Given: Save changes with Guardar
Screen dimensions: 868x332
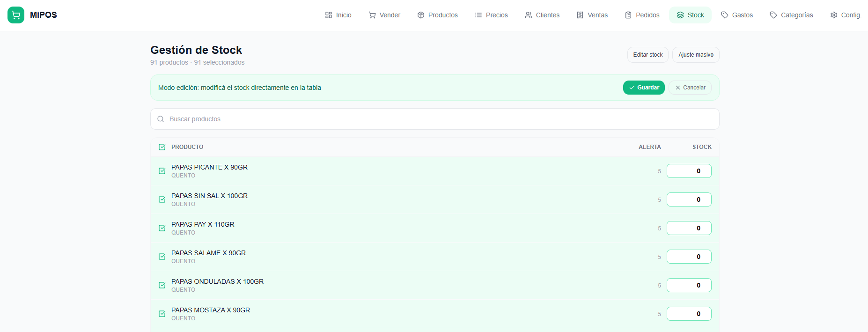Looking at the screenshot, I should pyautogui.click(x=644, y=88).
